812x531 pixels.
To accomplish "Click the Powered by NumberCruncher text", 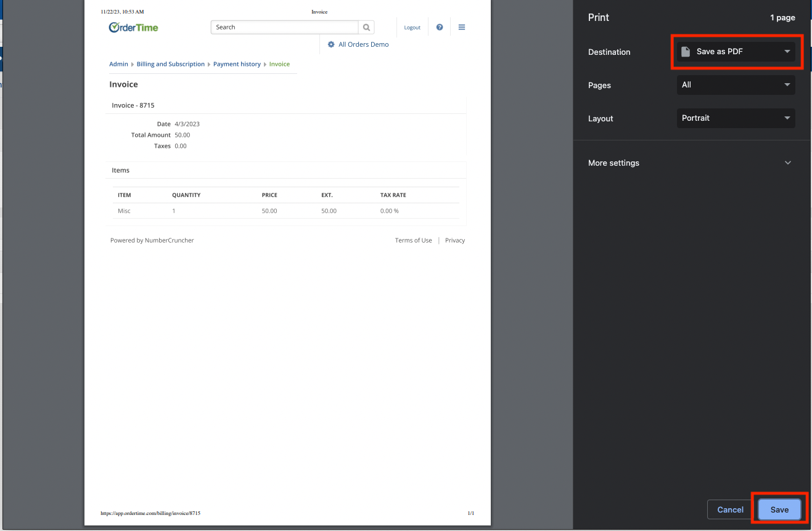I will (152, 240).
